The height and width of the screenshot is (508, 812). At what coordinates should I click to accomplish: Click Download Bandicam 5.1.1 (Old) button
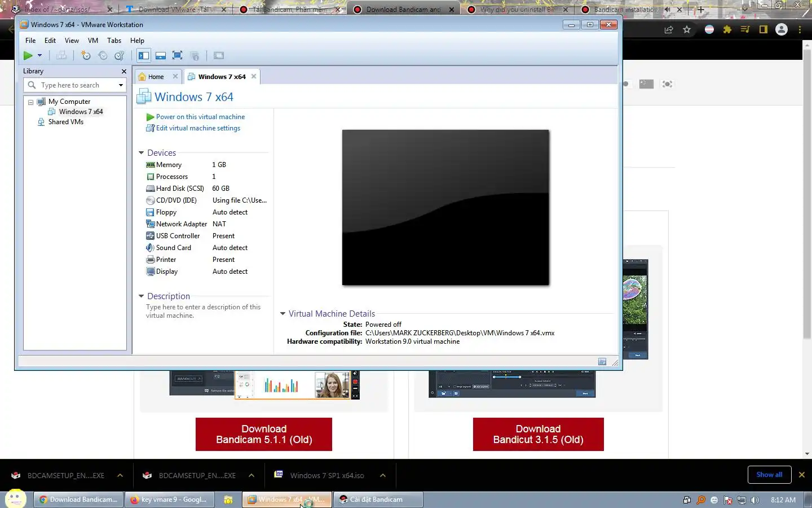pyautogui.click(x=264, y=434)
